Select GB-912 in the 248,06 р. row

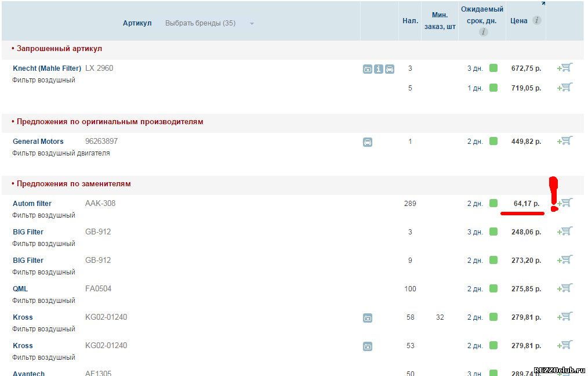click(x=98, y=232)
